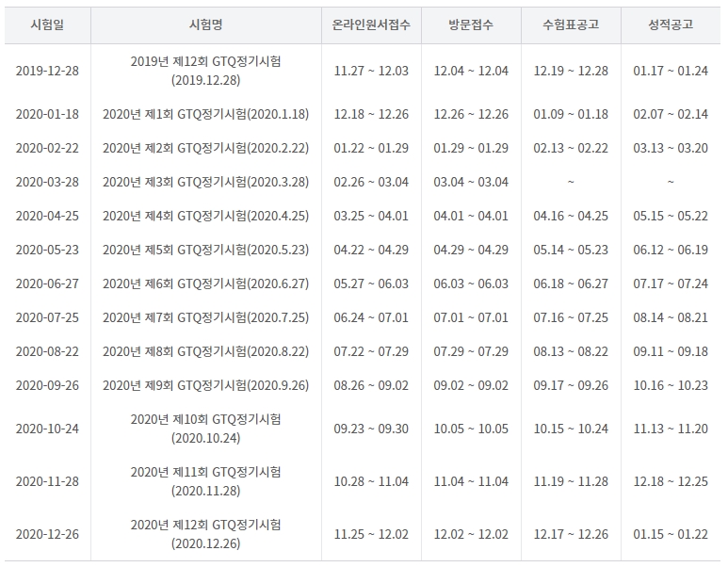Click score announcement 05.15 ~ 05.22
Image resolution: width=728 pixels, height=567 pixels.
click(671, 216)
